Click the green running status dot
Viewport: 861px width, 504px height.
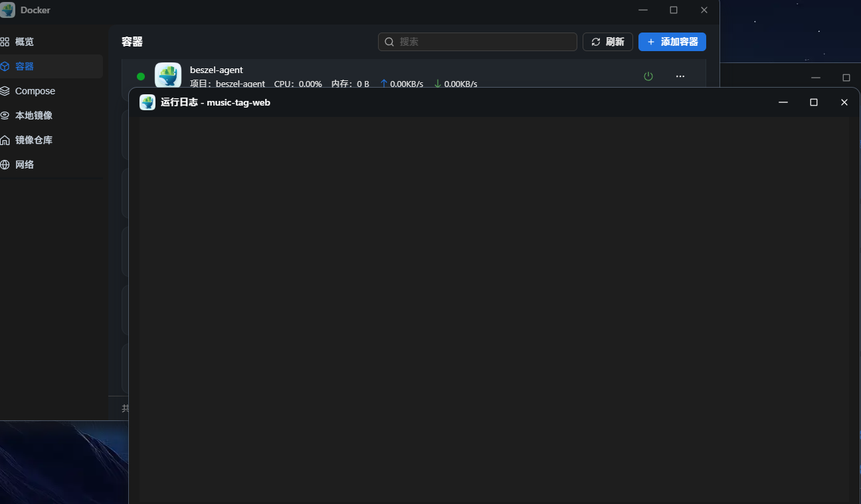point(141,76)
